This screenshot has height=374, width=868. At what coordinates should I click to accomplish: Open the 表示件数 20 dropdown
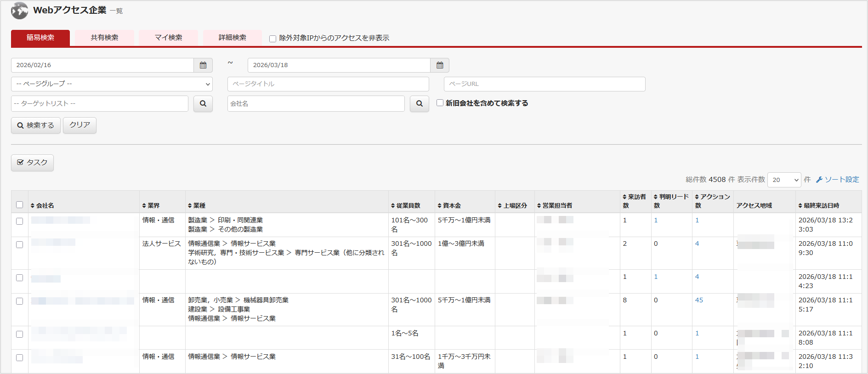coord(784,180)
